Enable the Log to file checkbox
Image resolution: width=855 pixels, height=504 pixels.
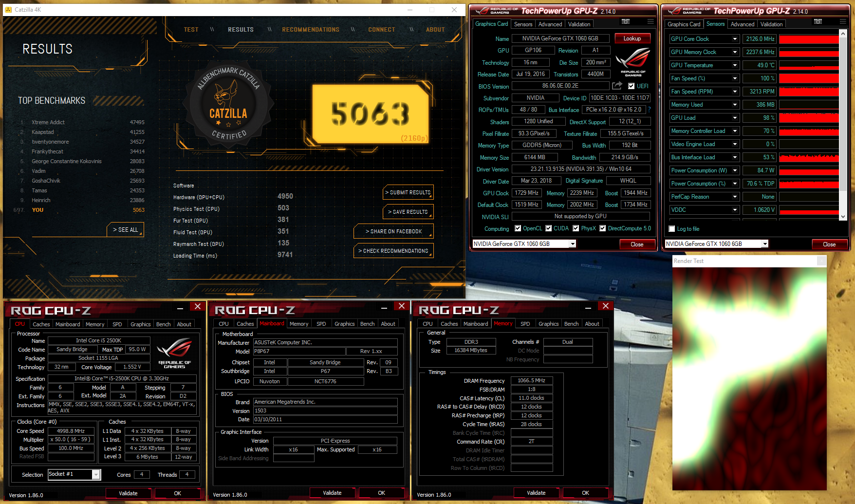672,229
